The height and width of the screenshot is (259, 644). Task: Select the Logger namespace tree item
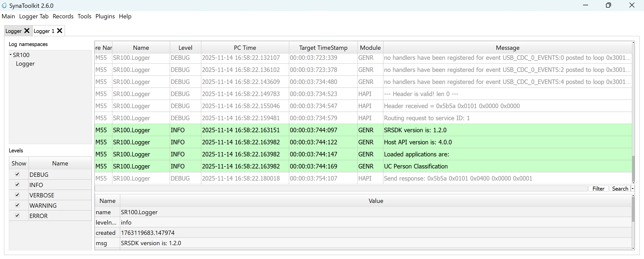[25, 64]
